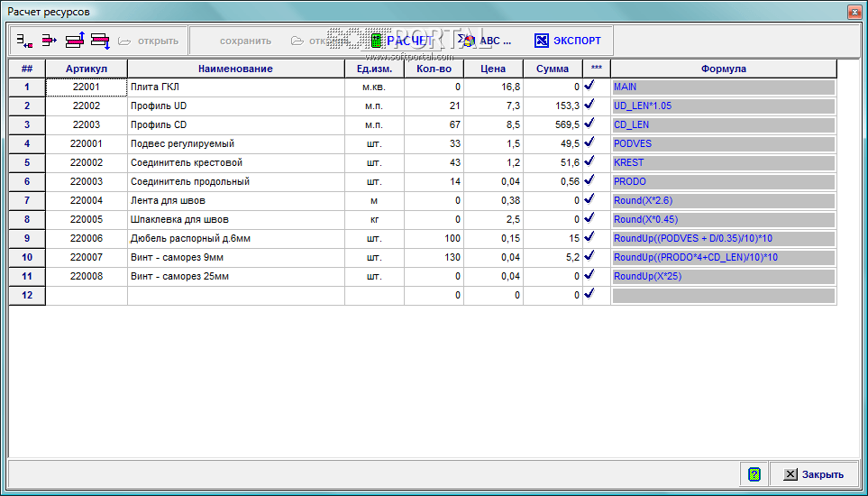Toggle checkmark for Плита ГКЛ row
The width and height of the screenshot is (868, 496).
coord(590,86)
